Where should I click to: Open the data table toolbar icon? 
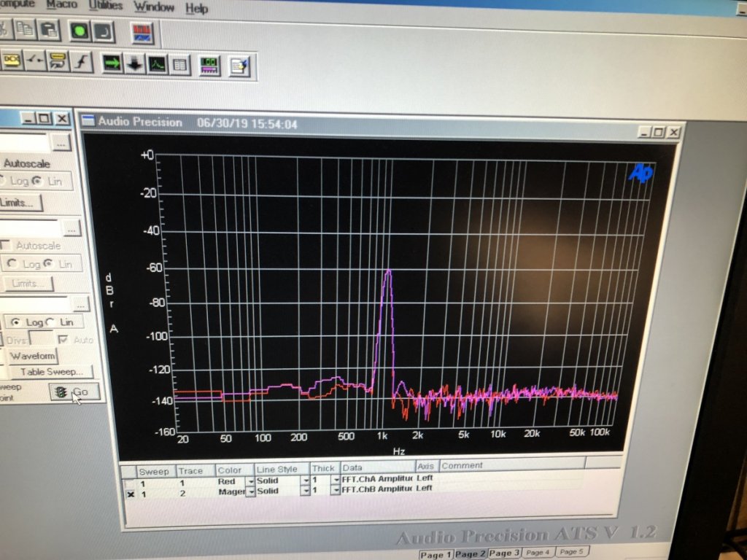pos(179,65)
